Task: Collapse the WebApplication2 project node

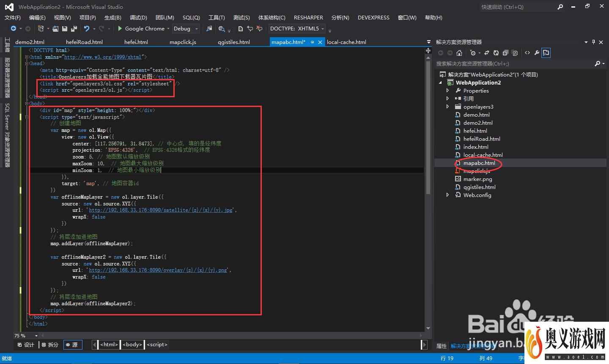Action: [x=441, y=83]
